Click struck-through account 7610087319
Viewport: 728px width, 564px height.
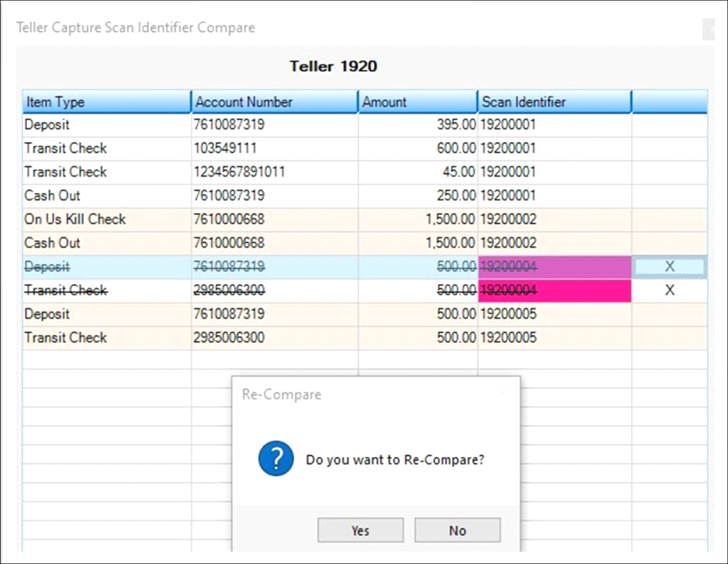(229, 266)
